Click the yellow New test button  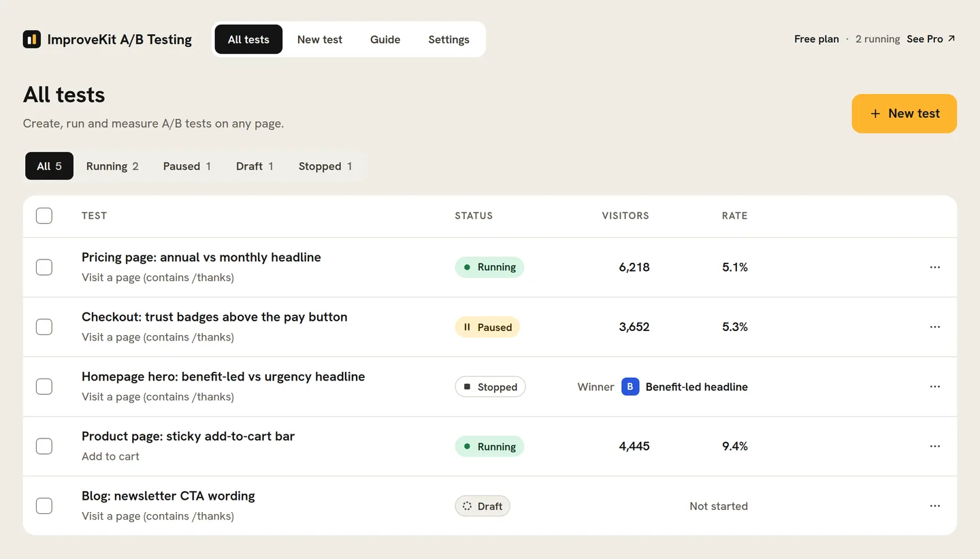pos(904,114)
